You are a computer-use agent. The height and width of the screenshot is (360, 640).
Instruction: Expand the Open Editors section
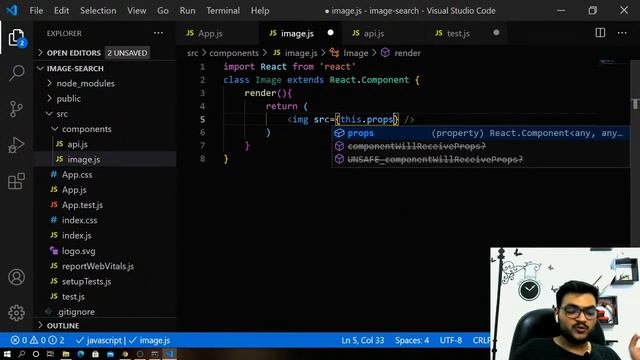(105, 53)
